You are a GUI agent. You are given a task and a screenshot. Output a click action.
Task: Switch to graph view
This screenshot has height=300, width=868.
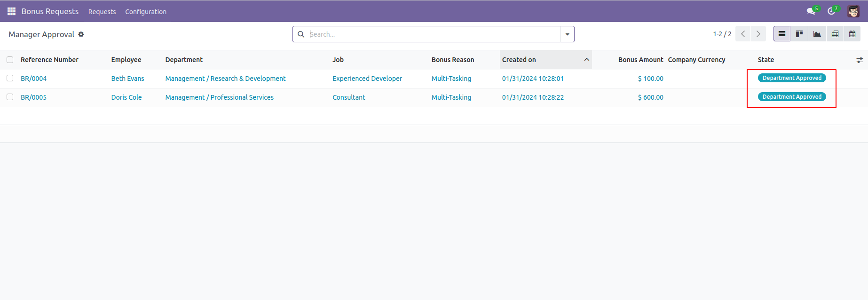[817, 34]
